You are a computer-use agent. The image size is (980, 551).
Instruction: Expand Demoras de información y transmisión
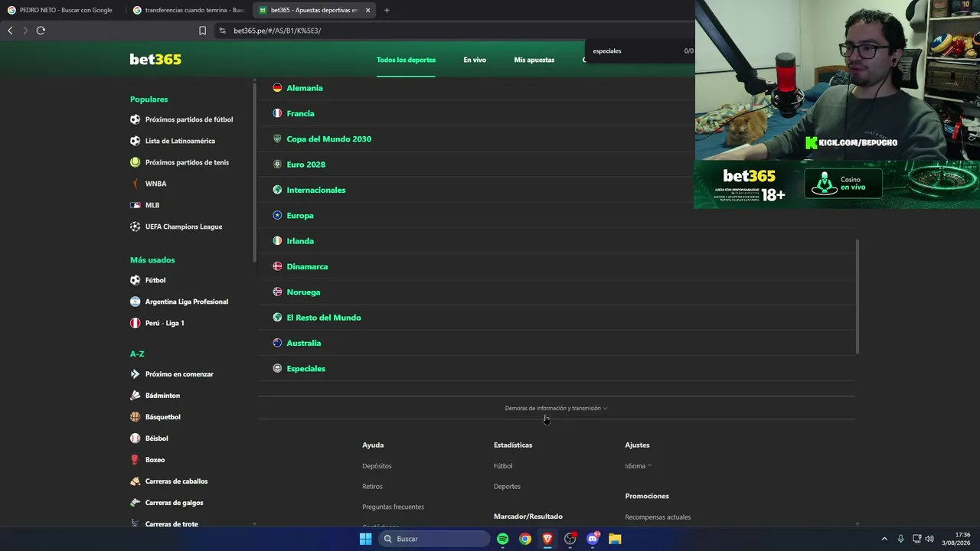tap(556, 408)
